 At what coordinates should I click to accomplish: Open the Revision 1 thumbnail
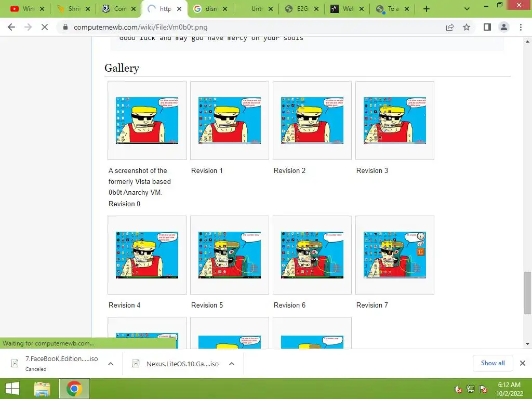(230, 121)
